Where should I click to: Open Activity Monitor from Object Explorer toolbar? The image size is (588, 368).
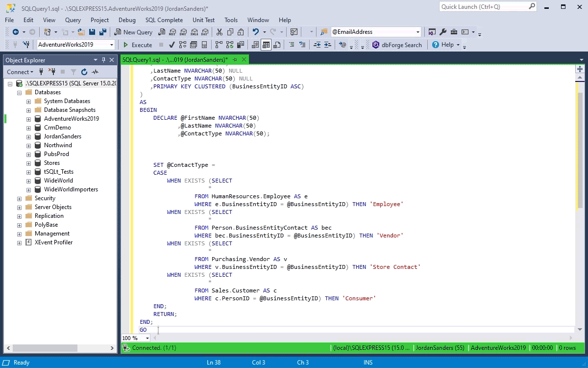click(x=95, y=72)
